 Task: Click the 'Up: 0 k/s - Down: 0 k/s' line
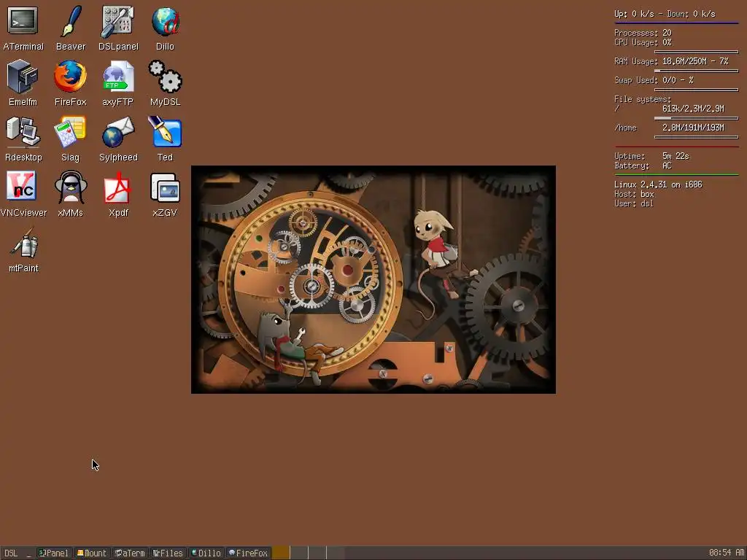665,14
